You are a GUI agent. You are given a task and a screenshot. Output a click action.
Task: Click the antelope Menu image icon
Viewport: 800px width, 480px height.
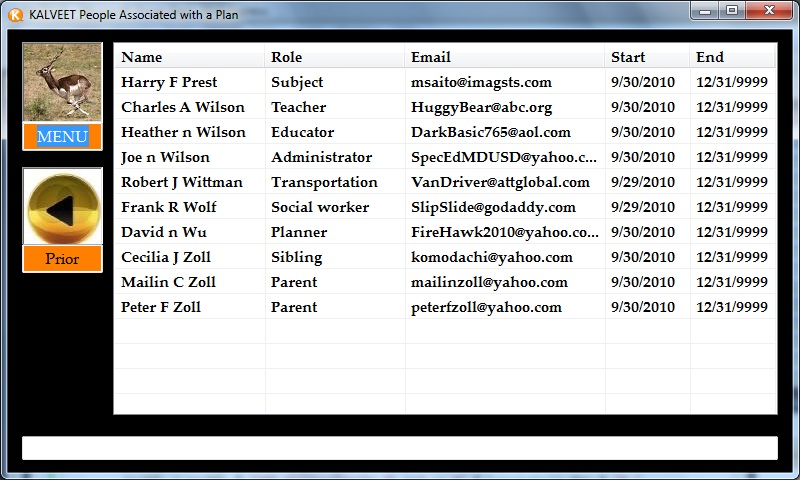pyautogui.click(x=62, y=83)
